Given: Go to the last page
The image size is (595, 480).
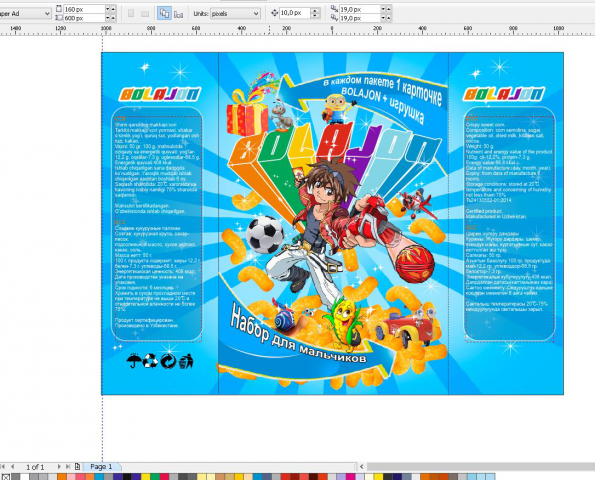Looking at the screenshot, I should click(x=68, y=466).
